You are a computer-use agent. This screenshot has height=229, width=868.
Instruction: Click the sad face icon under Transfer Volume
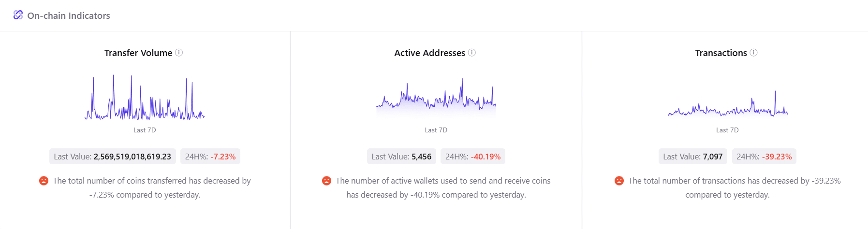[44, 181]
